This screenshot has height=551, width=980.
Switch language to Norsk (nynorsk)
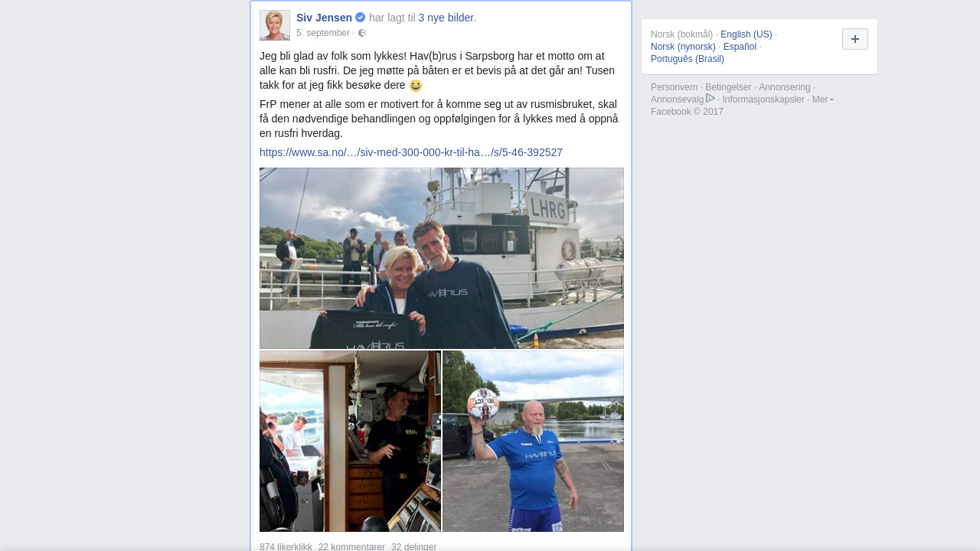pos(683,47)
